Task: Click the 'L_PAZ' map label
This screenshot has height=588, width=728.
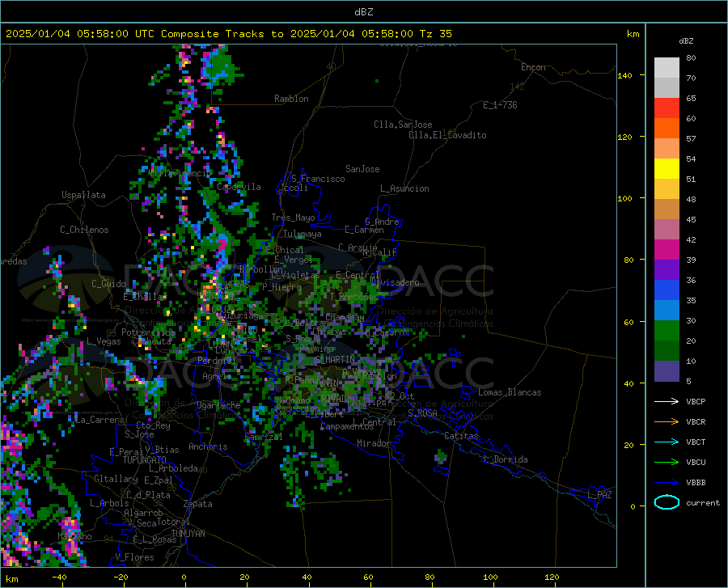Action: pos(599,495)
